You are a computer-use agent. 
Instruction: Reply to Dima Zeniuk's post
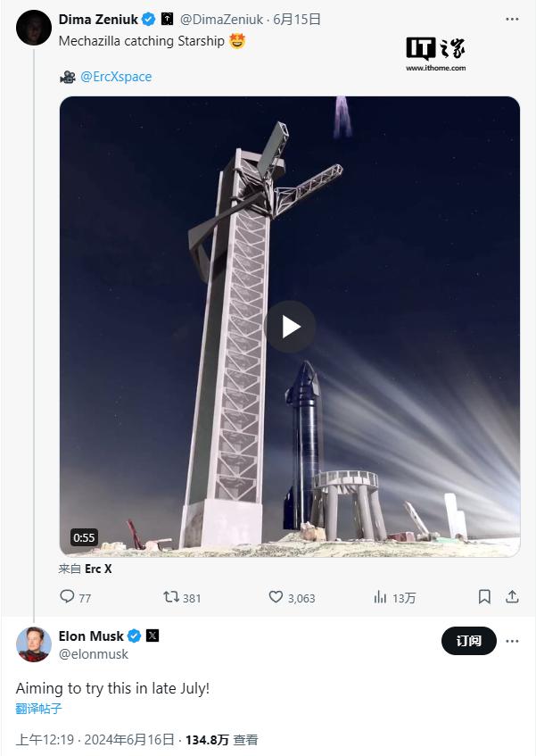(x=68, y=597)
